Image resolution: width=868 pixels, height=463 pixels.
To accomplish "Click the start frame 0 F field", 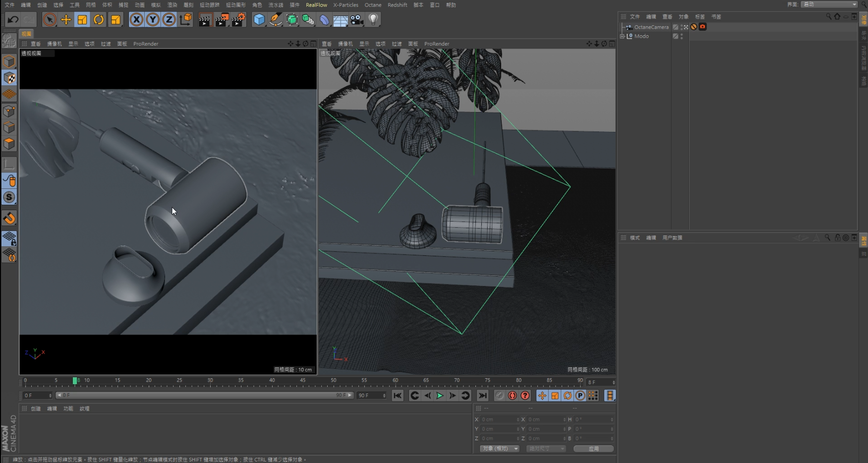I will (38, 396).
